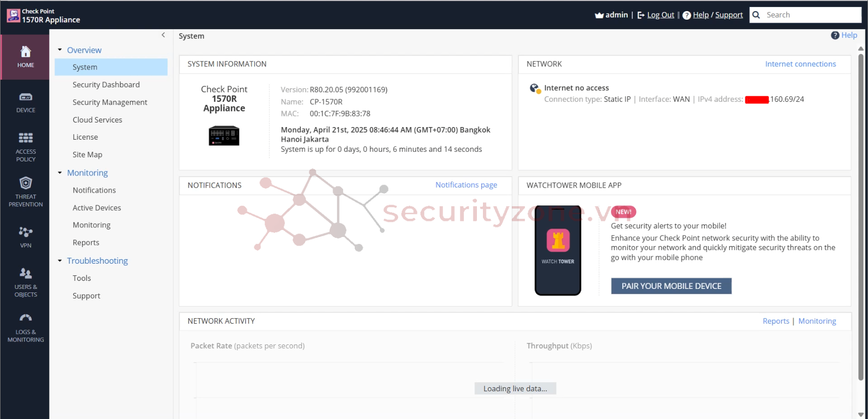The image size is (868, 419).
Task: Click the admin crown icon
Action: (599, 15)
